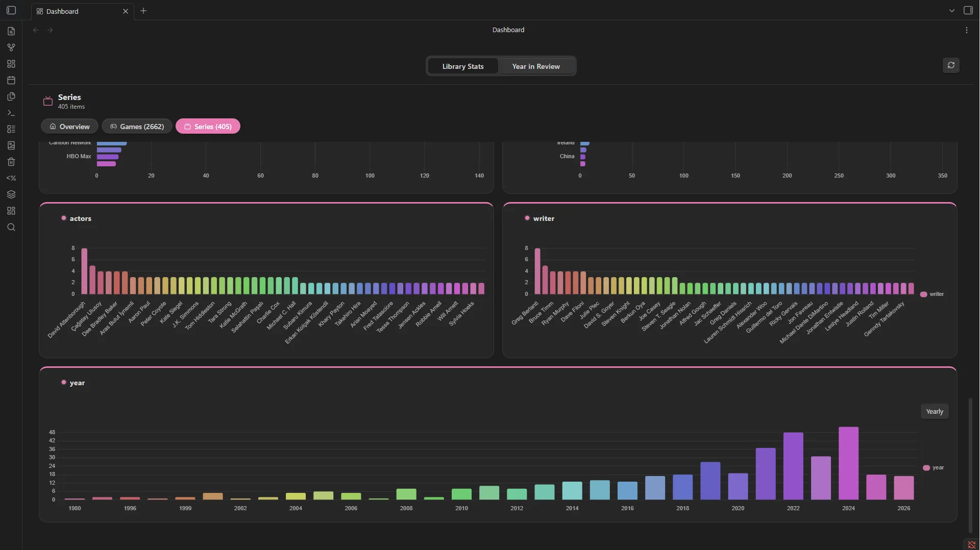Click the 'writer' chart title
Screen dimensions: 980x550
pos(544,218)
